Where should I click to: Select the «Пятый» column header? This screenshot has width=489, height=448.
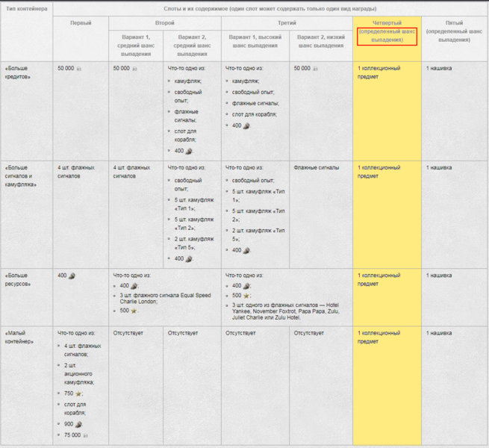pos(455,23)
